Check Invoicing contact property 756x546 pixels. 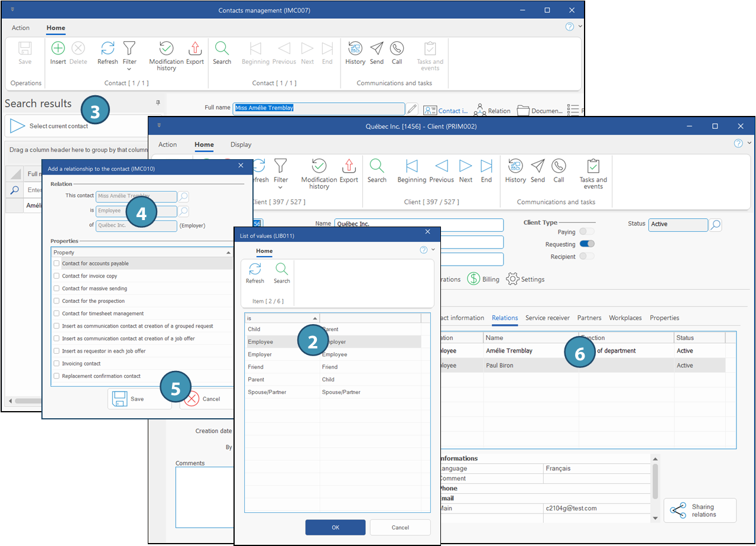coord(56,364)
